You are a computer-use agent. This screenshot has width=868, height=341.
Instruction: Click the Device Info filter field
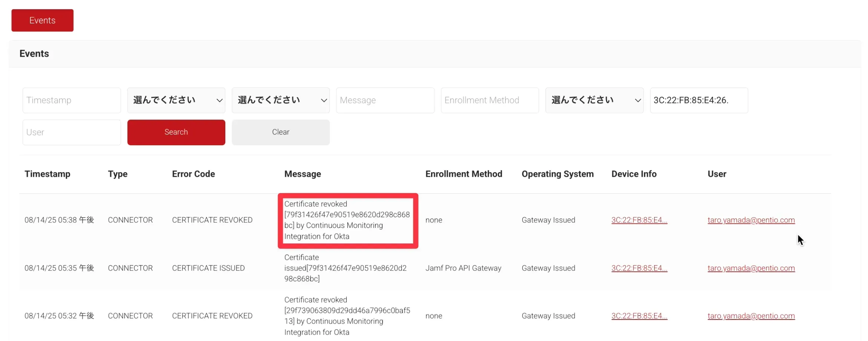699,100
